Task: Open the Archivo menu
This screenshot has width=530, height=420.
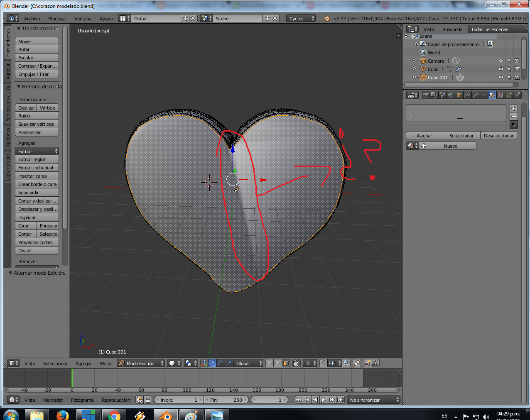Action: 32,18
